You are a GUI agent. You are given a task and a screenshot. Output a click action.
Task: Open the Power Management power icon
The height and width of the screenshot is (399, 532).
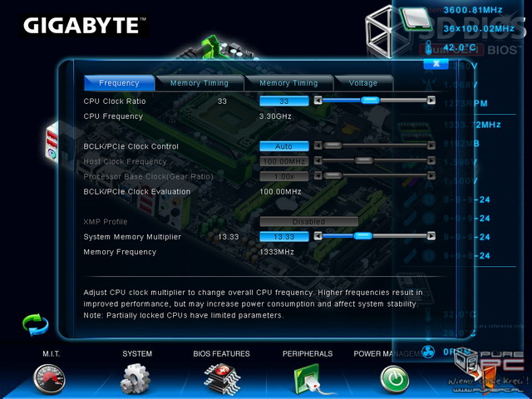[394, 379]
